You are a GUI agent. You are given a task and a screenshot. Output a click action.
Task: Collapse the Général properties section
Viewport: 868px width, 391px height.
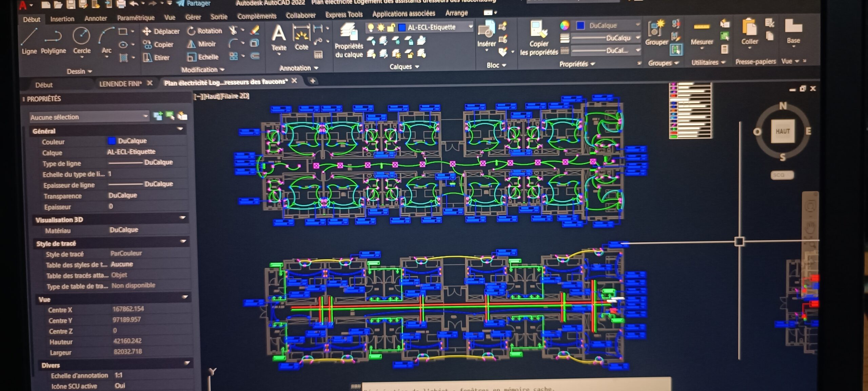coord(180,129)
